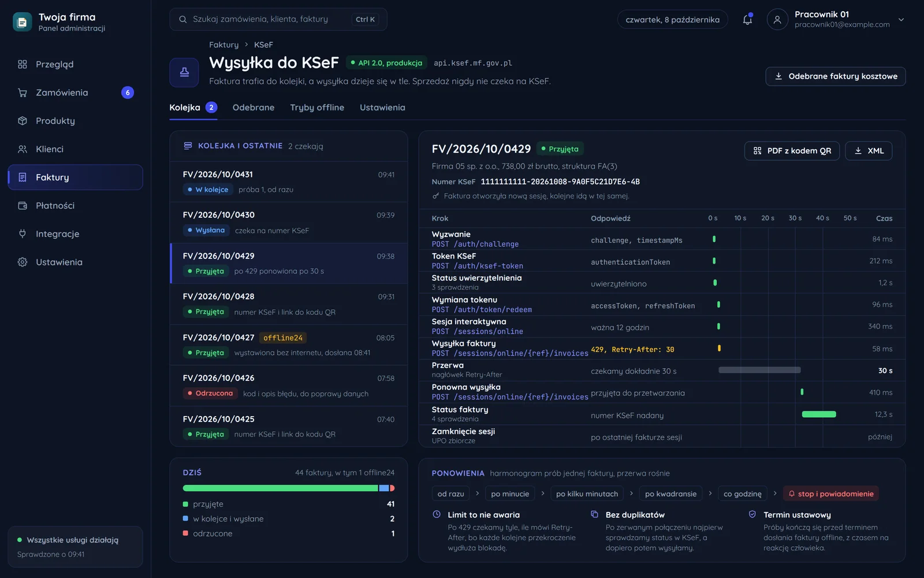Click the Dziś invoices progress bar
Viewport: 924px width, 578px height.
tap(289, 488)
